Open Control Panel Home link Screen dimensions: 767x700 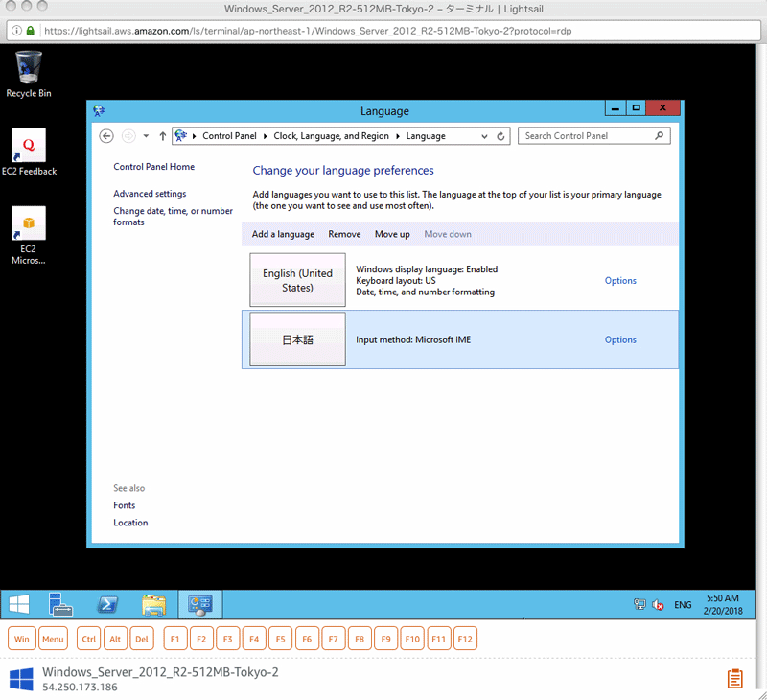coord(153,166)
